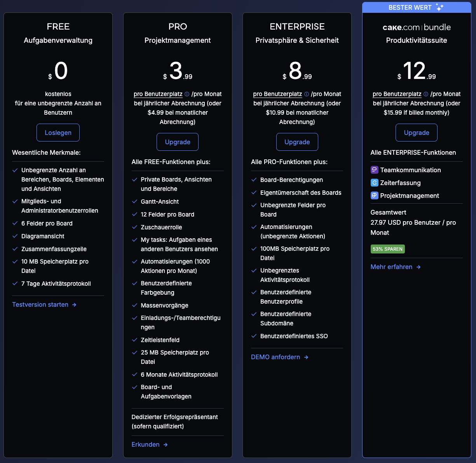The width and height of the screenshot is (476, 463).
Task: Follow the Erkunden link under PRO
Action: point(145,444)
